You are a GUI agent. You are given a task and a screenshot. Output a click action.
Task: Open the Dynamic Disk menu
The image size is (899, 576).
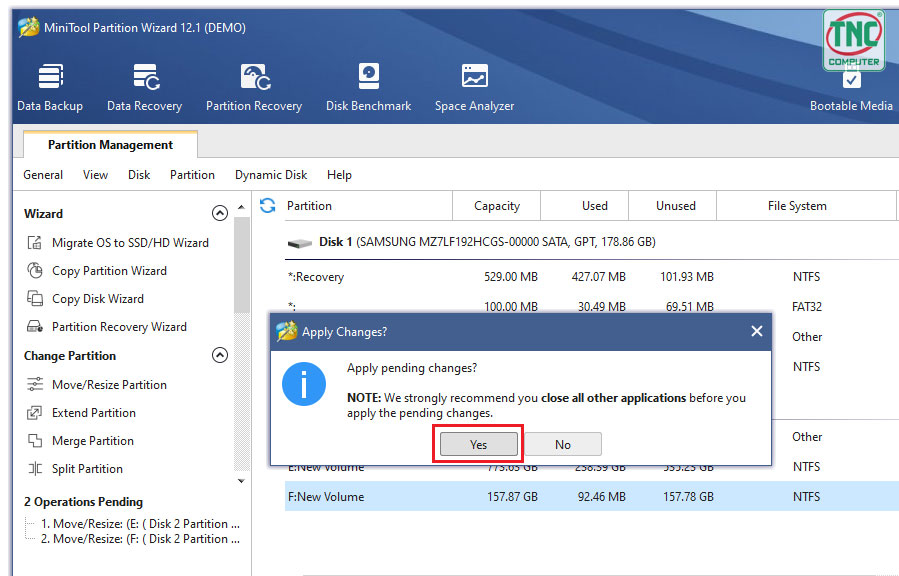pos(271,175)
